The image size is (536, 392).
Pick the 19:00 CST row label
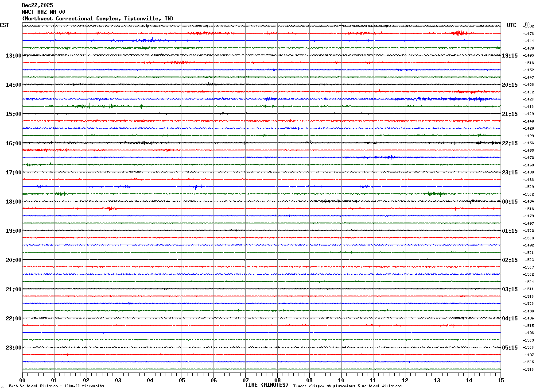tap(13, 231)
